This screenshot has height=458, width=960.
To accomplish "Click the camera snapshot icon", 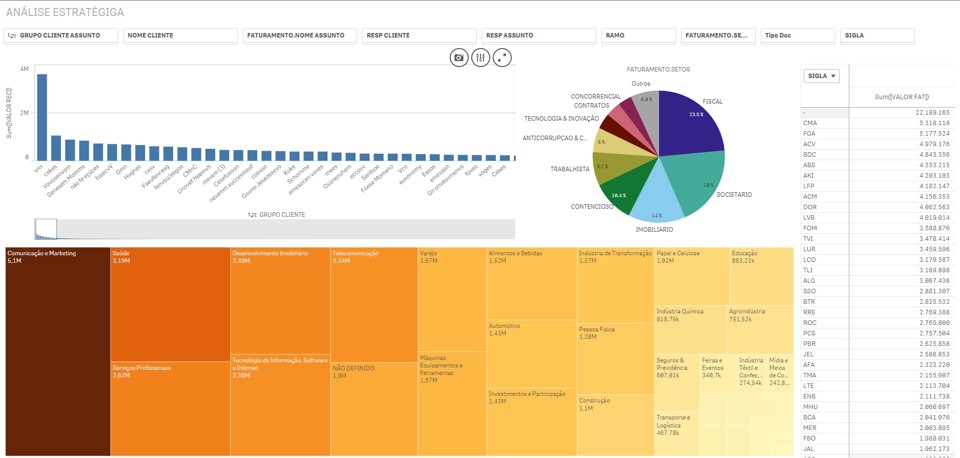I will coord(459,58).
